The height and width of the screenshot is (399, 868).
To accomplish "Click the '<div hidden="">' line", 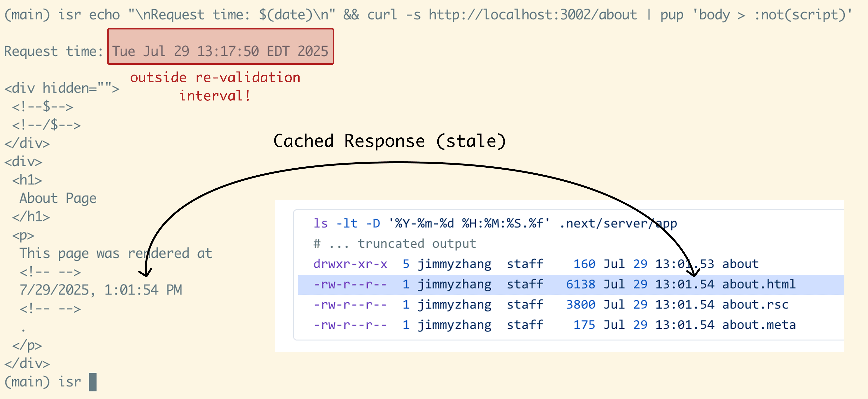I will pyautogui.click(x=62, y=88).
